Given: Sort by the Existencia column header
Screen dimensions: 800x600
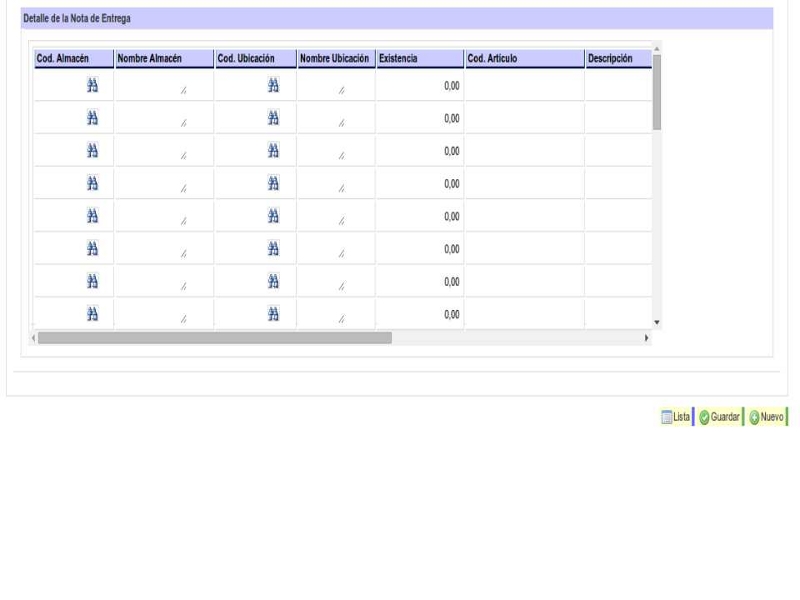Looking at the screenshot, I should (x=419, y=60).
